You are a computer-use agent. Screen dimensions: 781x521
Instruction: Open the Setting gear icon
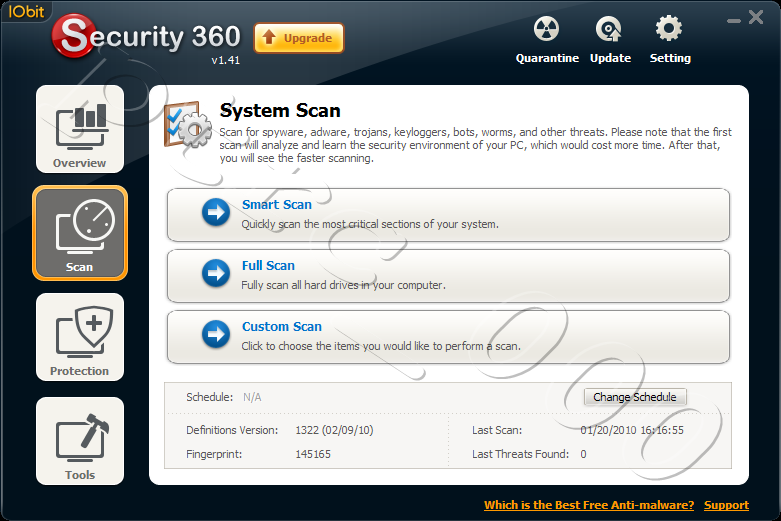pyautogui.click(x=668, y=28)
